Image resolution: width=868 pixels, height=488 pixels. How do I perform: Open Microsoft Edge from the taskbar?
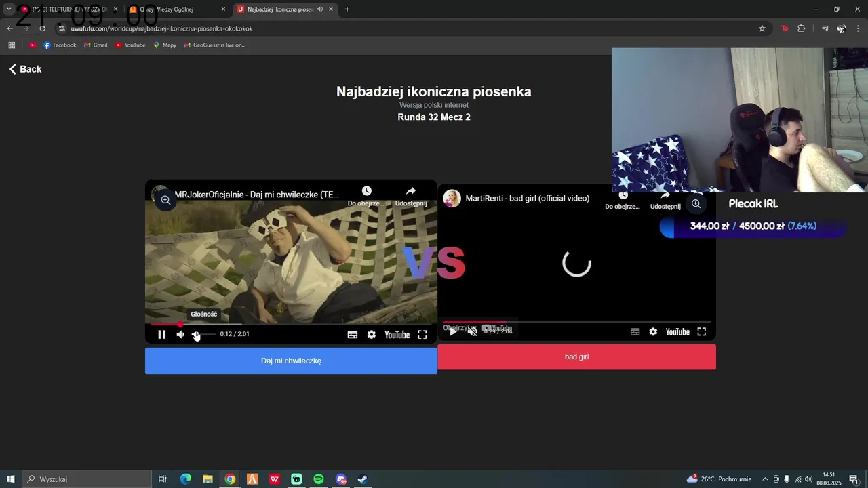point(186,479)
